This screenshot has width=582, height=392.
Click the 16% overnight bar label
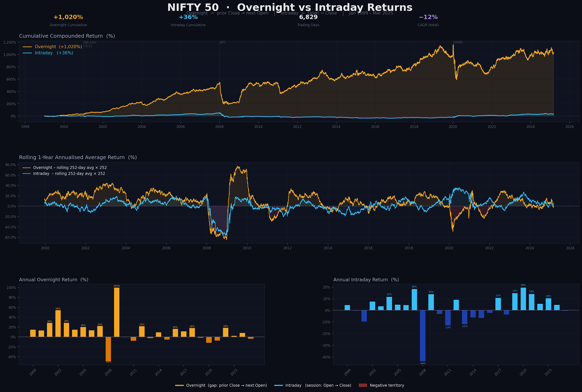click(x=175, y=327)
